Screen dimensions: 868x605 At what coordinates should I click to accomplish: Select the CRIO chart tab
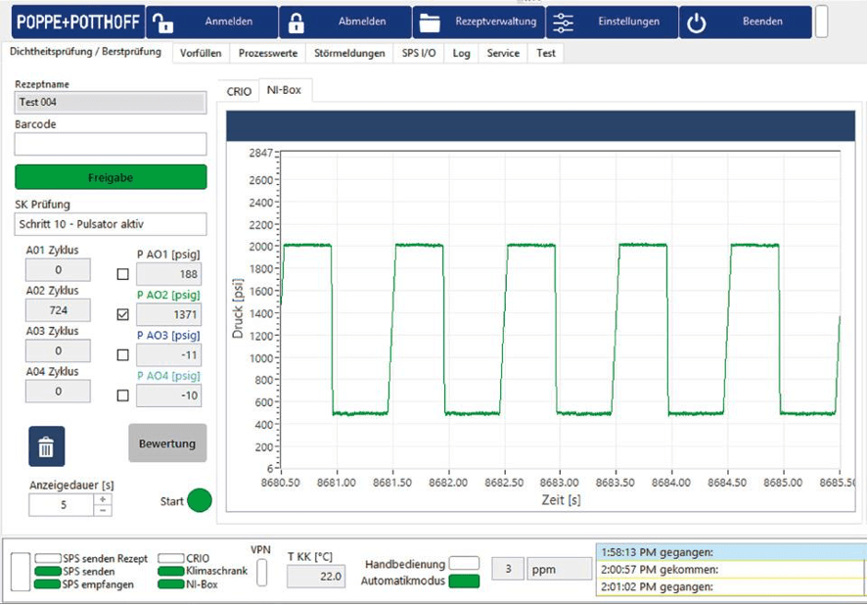[239, 91]
